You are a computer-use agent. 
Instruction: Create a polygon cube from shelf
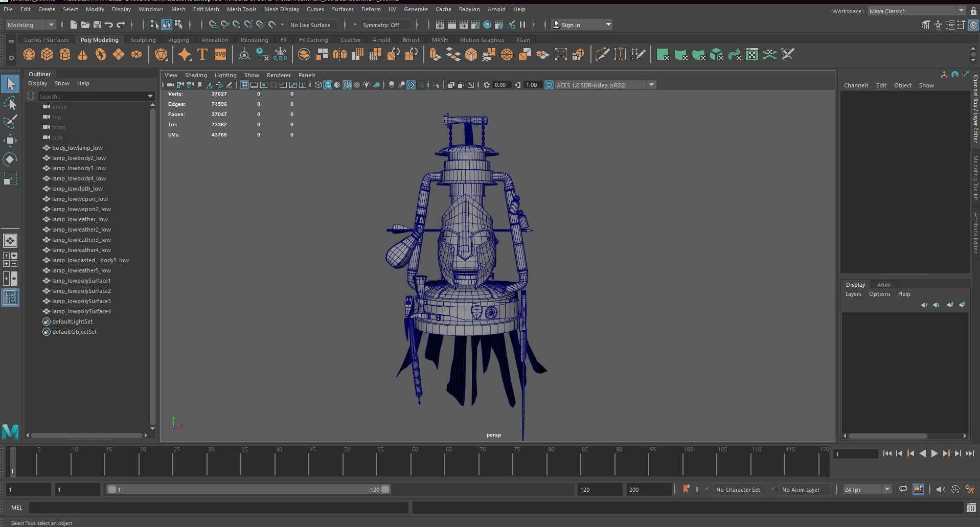(x=47, y=55)
